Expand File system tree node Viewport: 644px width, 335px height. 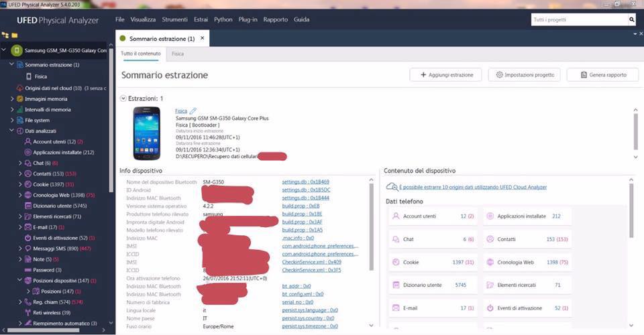tap(12, 120)
